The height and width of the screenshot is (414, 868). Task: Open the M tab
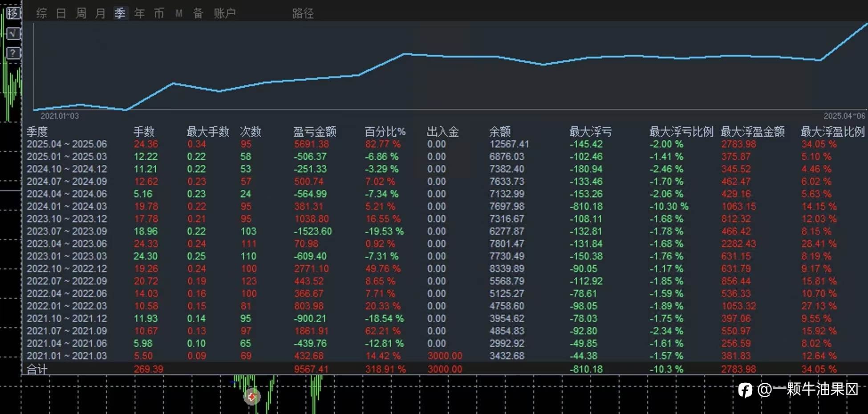[178, 13]
